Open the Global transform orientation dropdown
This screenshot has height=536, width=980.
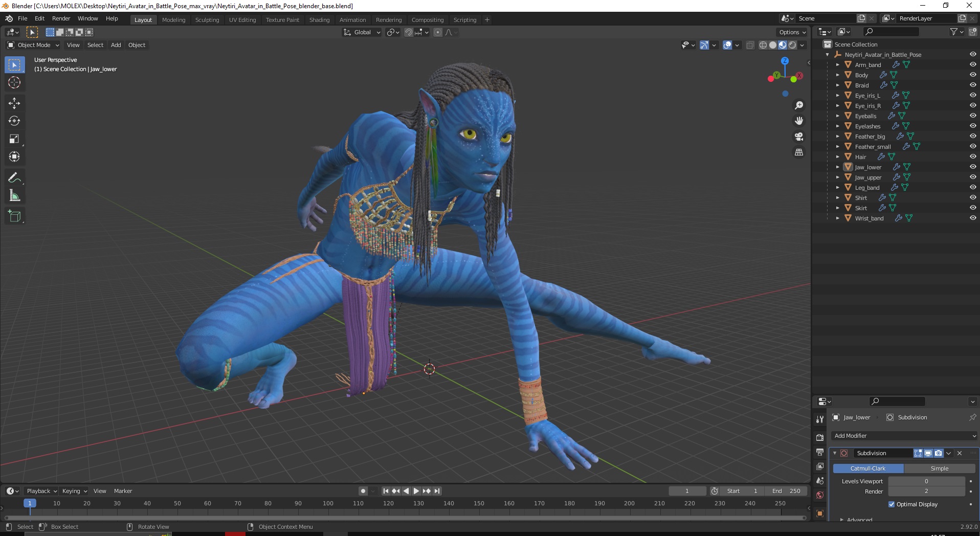coord(362,32)
